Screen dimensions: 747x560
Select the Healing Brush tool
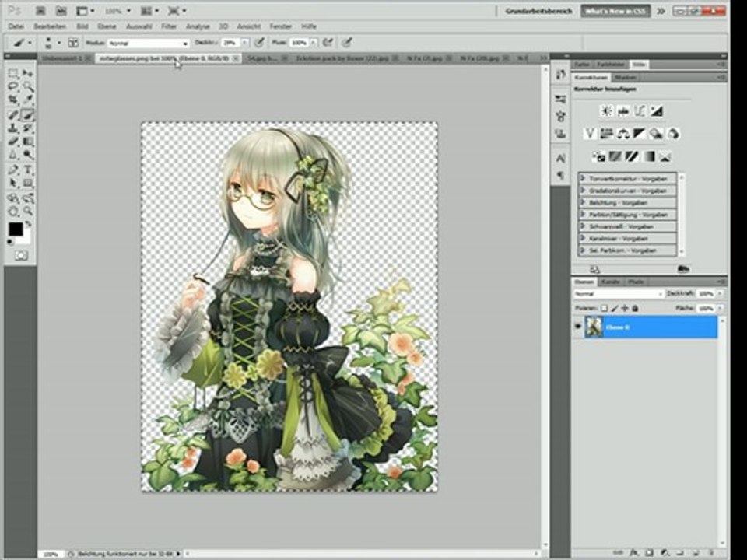13,114
